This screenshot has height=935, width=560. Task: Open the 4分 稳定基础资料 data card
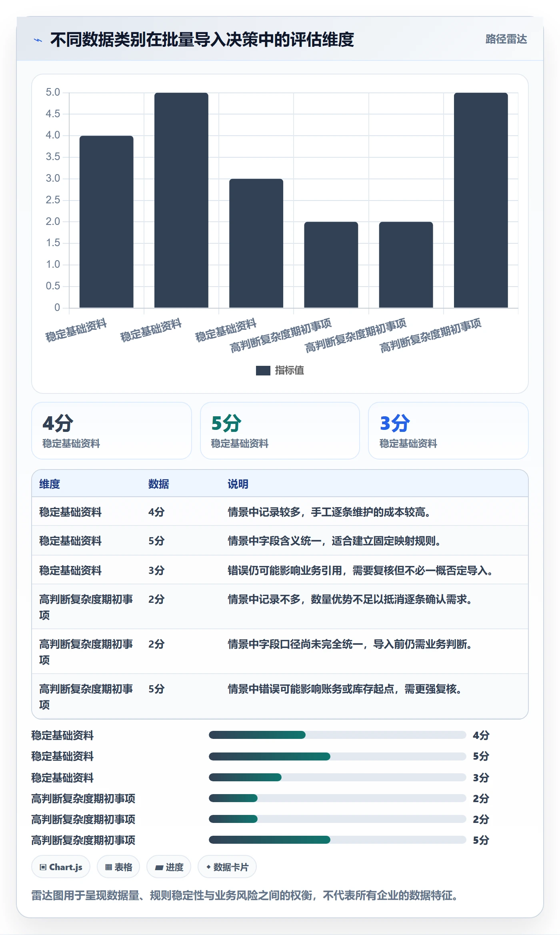[112, 431]
